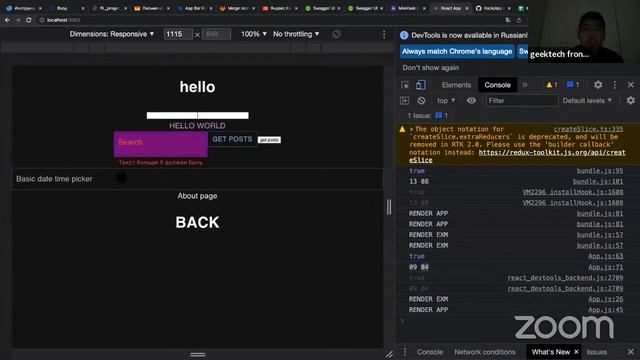Create a live expression with eye icon

(471, 100)
